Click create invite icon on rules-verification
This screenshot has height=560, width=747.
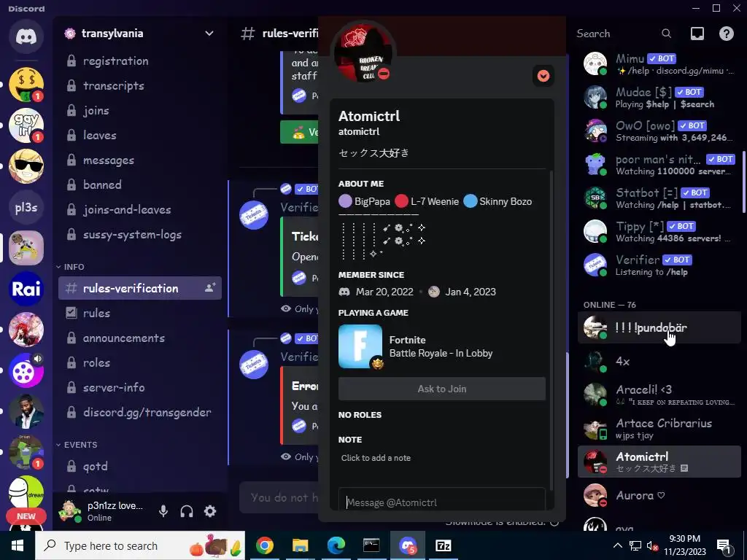[210, 288]
